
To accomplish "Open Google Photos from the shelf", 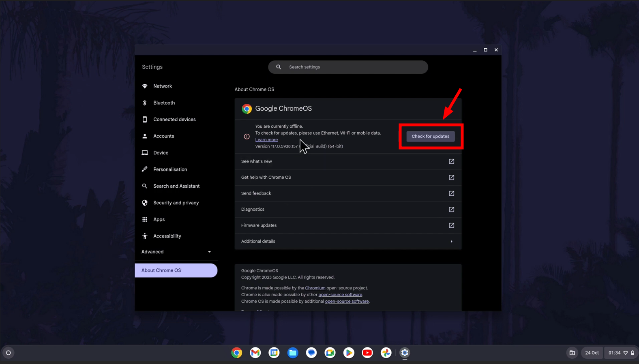I will 386,353.
